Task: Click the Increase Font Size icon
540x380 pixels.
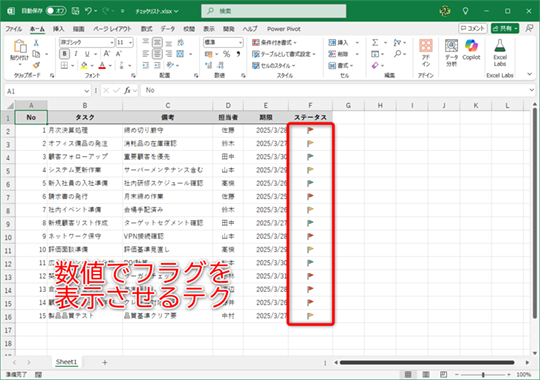Action: (107, 54)
